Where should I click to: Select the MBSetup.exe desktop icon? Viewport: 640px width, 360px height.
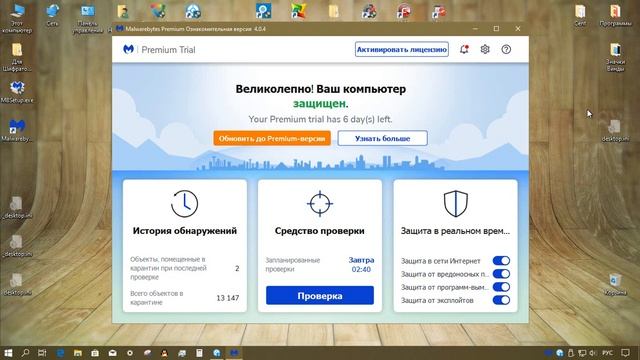17,92
